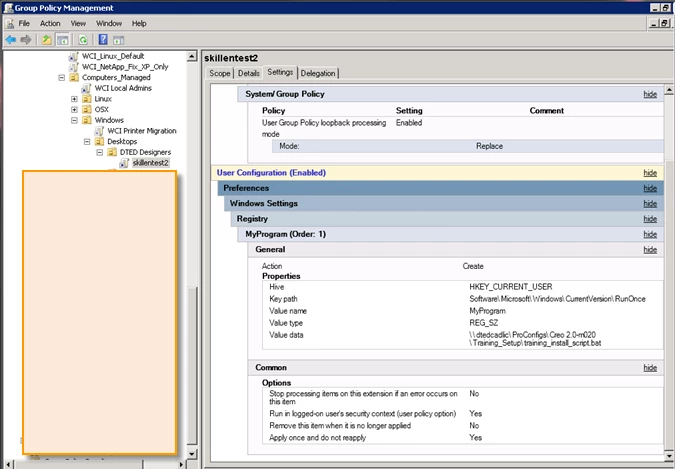Hide the Preferences section
This screenshot has height=469, width=675.
pyautogui.click(x=650, y=188)
